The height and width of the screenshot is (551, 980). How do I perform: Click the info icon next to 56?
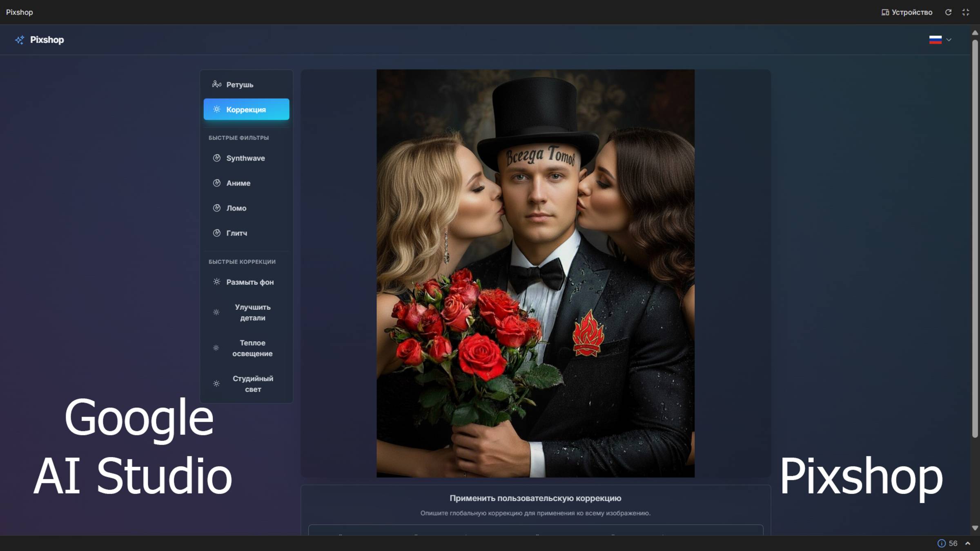pyautogui.click(x=941, y=543)
